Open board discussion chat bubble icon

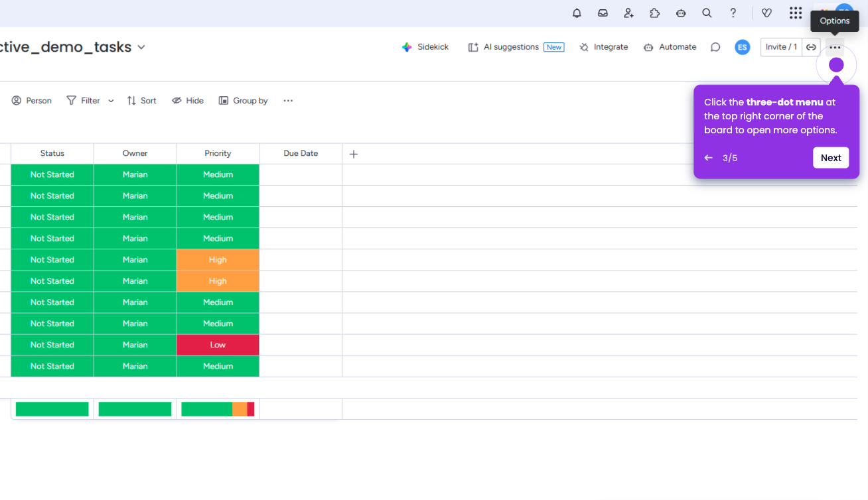[x=715, y=47]
